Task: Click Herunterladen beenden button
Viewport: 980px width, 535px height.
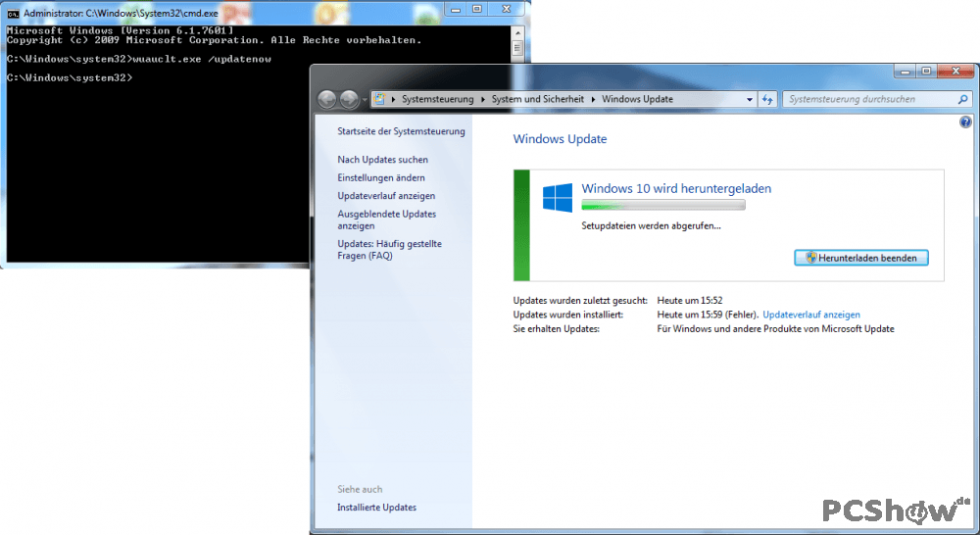Action: (x=861, y=258)
